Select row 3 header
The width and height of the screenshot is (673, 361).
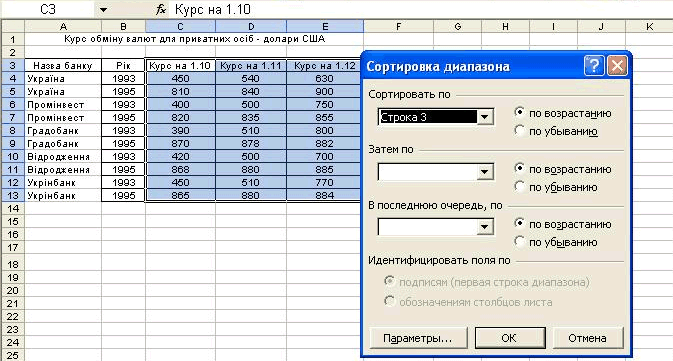point(13,66)
